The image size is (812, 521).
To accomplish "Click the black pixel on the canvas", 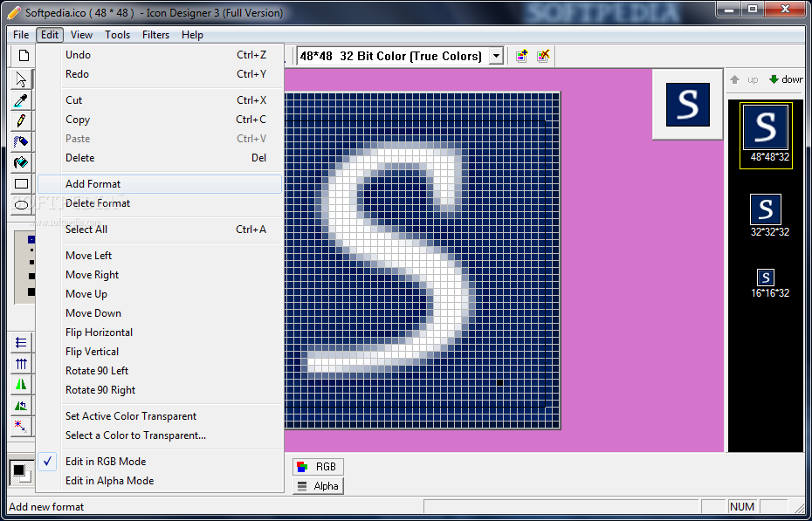I will point(499,382).
